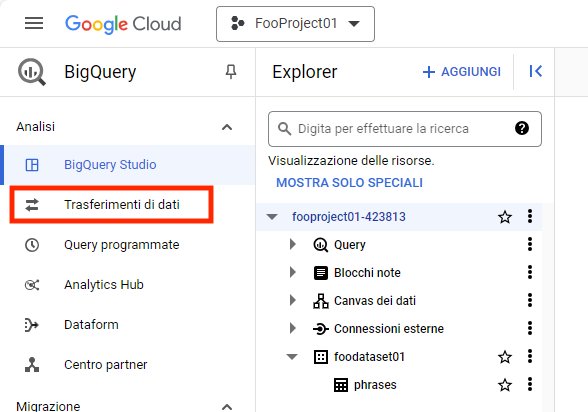Expand the Connessioni esterne node
The height and width of the screenshot is (412, 588).
292,328
